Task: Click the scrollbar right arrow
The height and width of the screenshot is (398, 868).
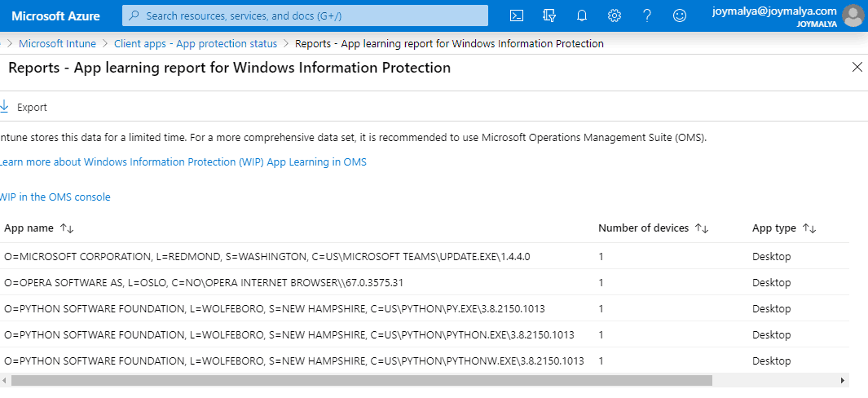Action: 843,380
